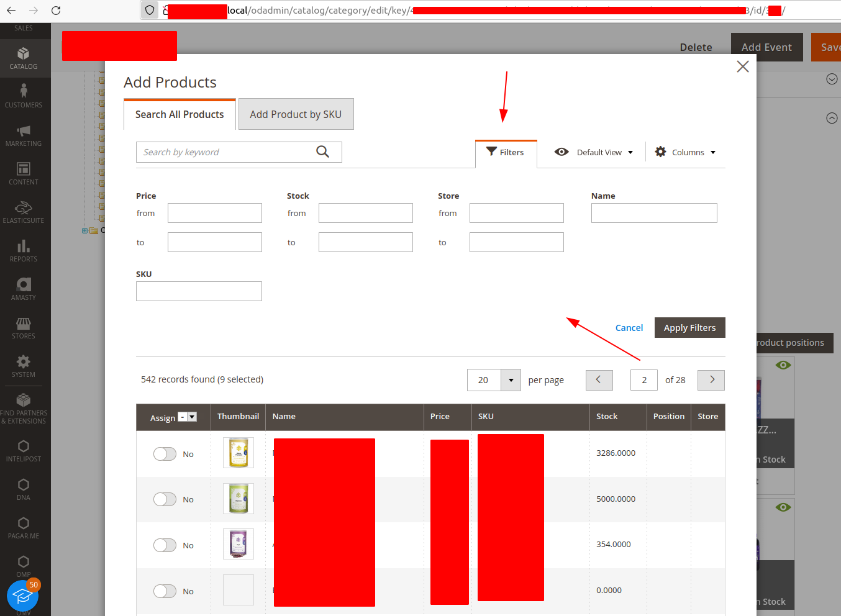Screen dimensions: 841x616
Task: Open the Catalog sidebar menu
Action: pyautogui.click(x=24, y=58)
